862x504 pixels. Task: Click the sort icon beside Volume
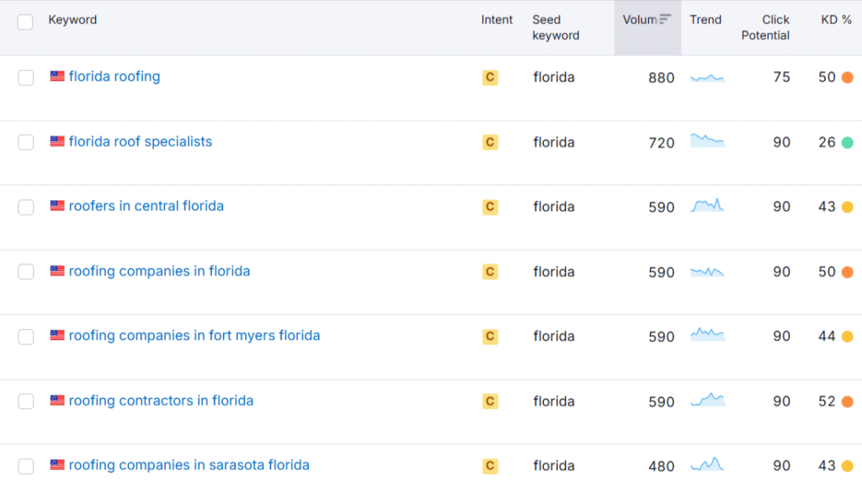click(x=665, y=19)
